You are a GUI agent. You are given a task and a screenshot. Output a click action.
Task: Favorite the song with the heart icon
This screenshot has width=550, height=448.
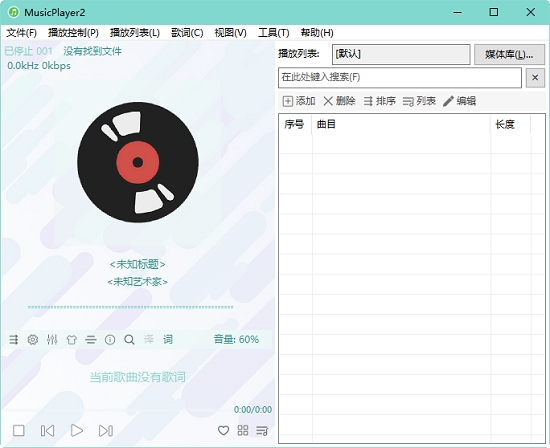coord(223,430)
